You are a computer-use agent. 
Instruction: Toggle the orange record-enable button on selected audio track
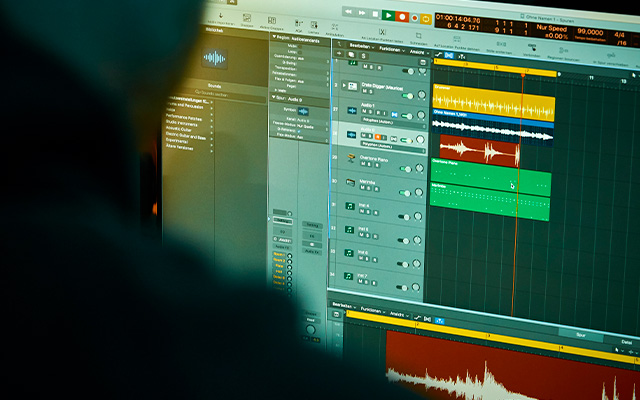pos(378,137)
